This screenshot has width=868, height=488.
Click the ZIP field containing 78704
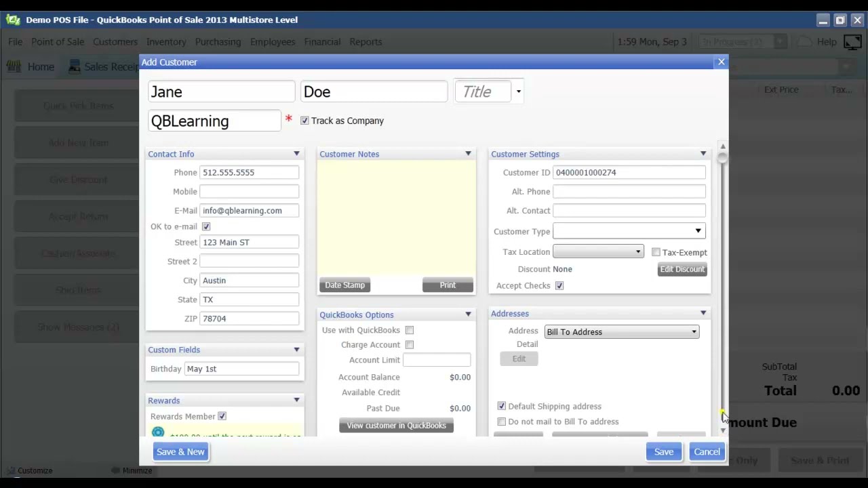click(249, 318)
